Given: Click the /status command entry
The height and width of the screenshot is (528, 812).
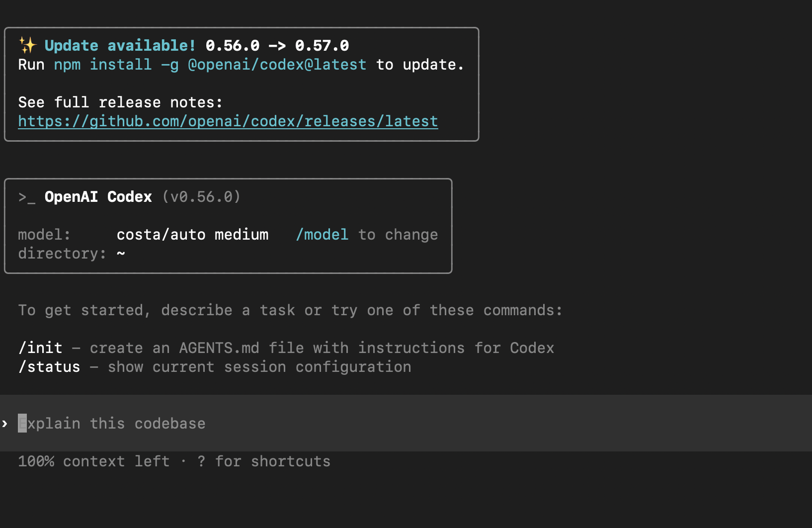Looking at the screenshot, I should click(x=49, y=366).
